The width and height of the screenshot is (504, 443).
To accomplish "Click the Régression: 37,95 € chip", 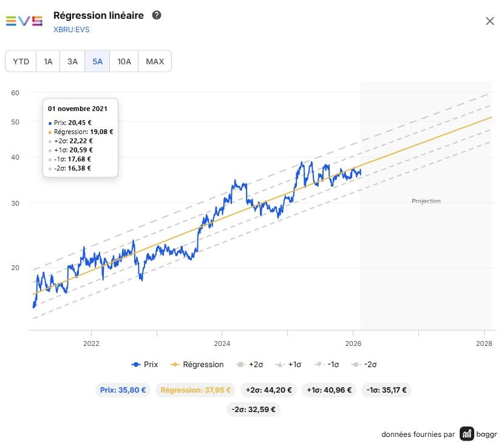I will coord(196,390).
